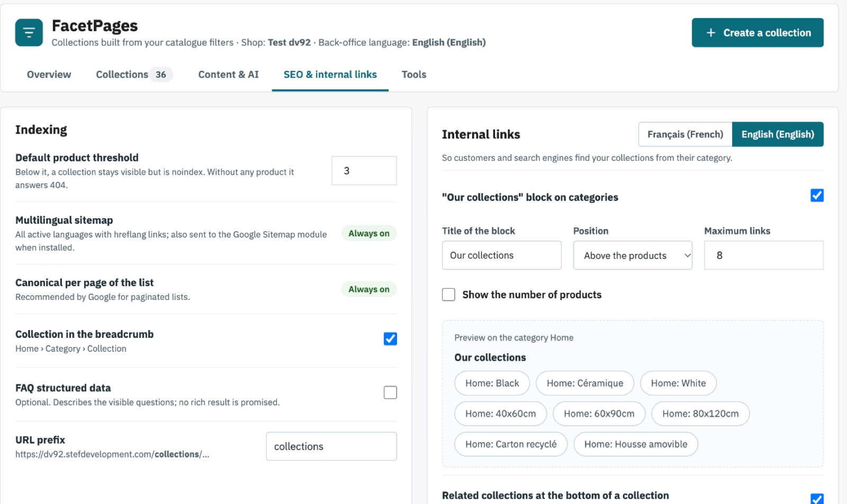Click the Maximum links field
847x504 pixels.
point(764,255)
